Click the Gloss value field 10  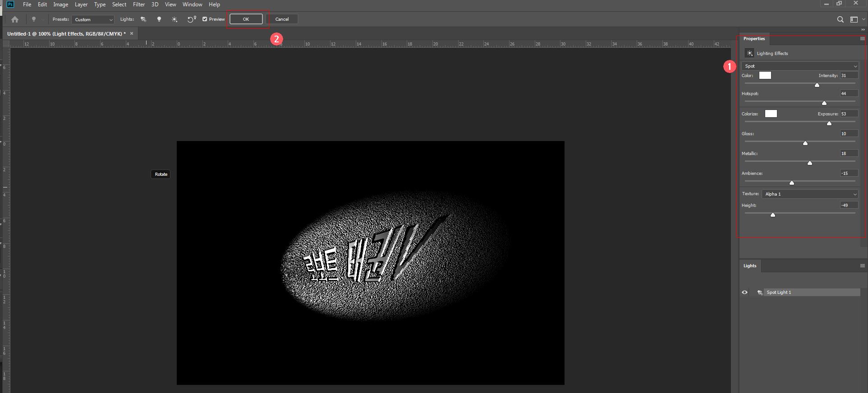(849, 133)
